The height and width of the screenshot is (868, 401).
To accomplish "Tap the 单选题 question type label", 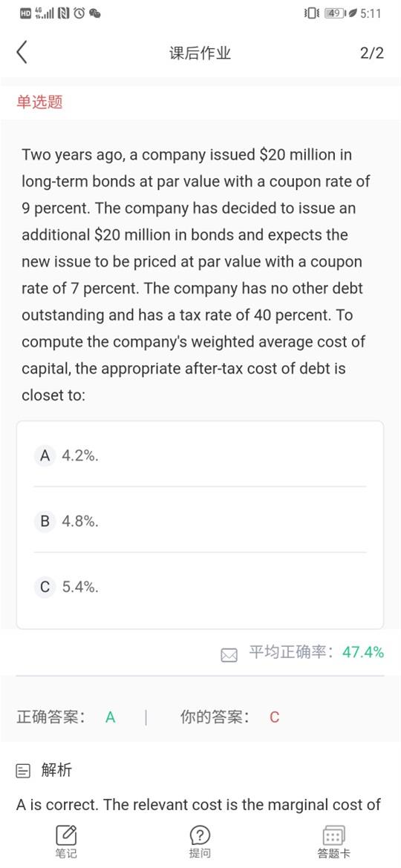I will (x=39, y=102).
